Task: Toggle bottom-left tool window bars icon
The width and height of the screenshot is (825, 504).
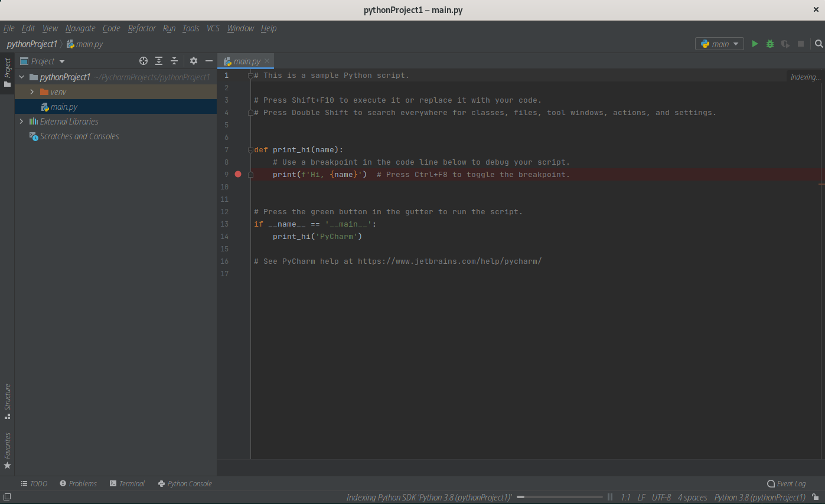Action: (6, 498)
